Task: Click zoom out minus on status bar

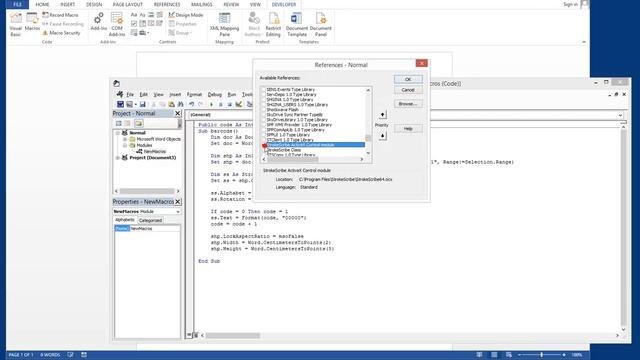Action: tap(519, 355)
